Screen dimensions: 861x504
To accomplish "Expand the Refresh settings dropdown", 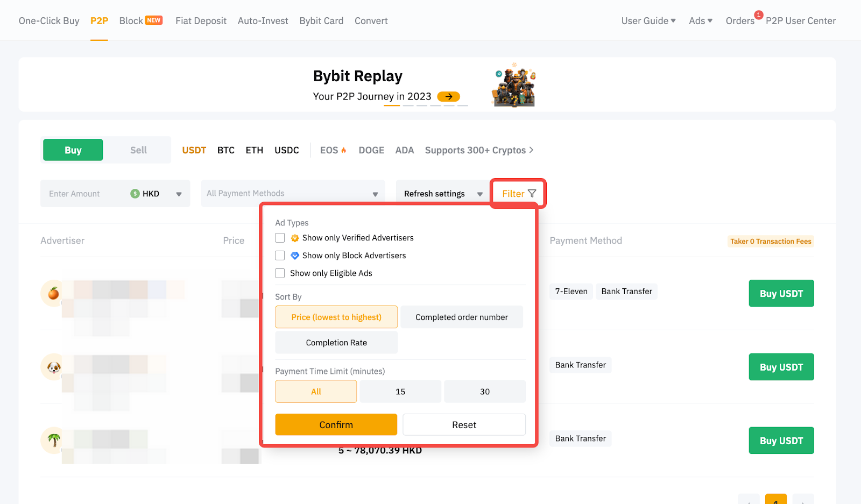I will click(x=443, y=194).
